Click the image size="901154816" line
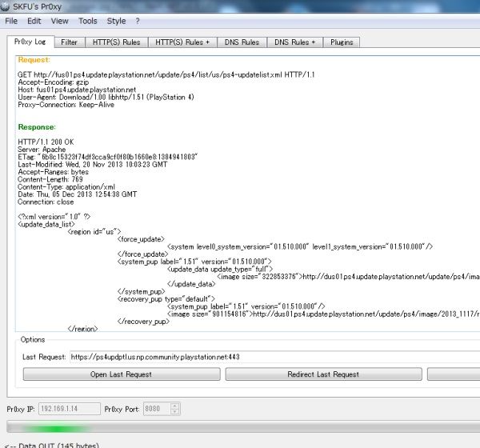Screen dimensions: 480x448 coord(323,314)
